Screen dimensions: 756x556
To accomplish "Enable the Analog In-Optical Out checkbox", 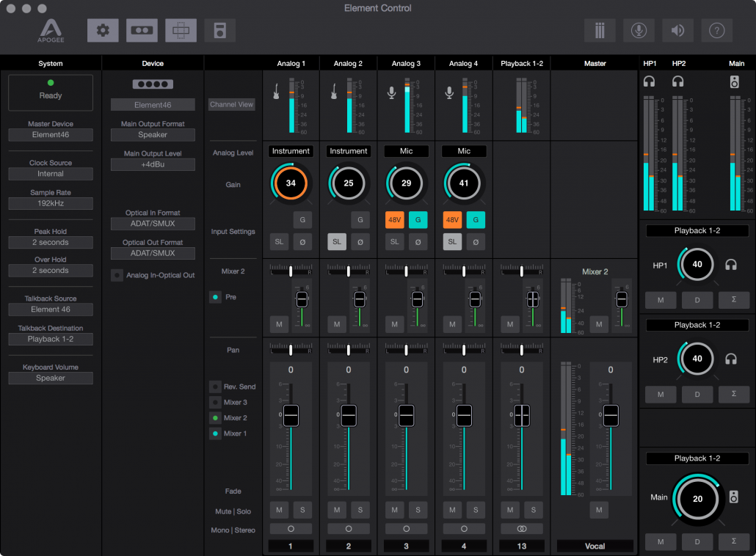I will click(x=117, y=276).
